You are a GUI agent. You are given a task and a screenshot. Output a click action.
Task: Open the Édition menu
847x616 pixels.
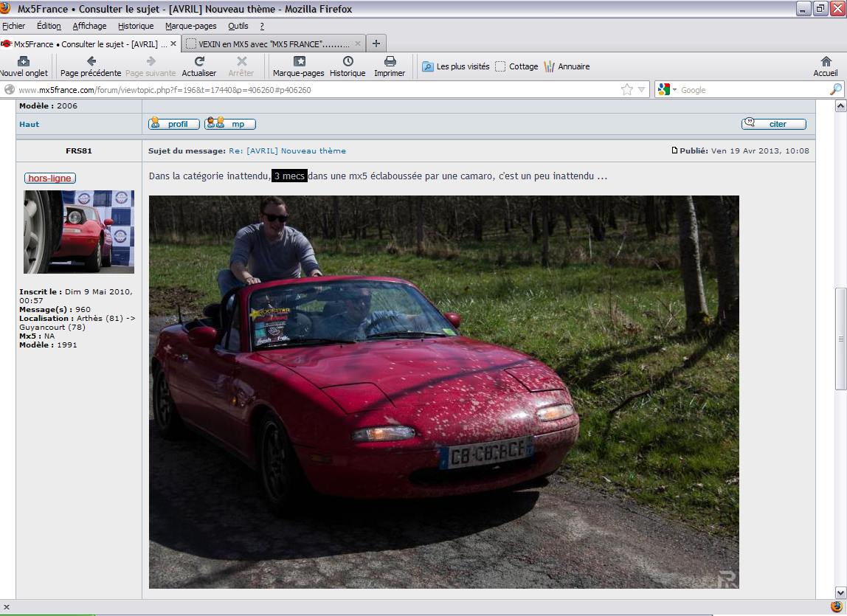[x=49, y=26]
